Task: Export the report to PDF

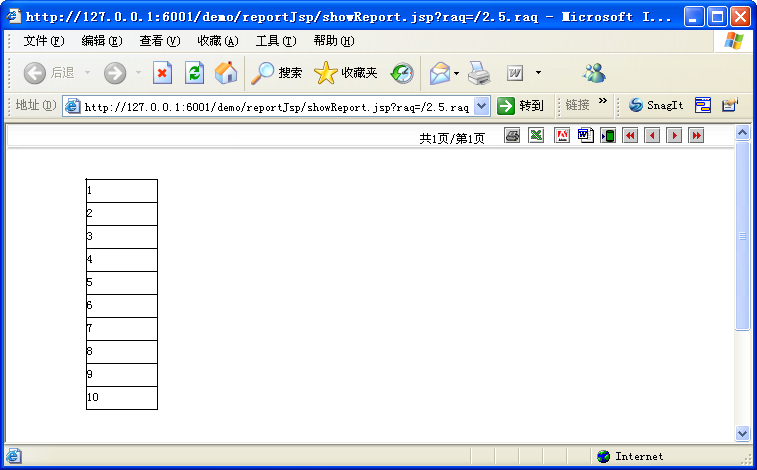Action: (x=562, y=136)
